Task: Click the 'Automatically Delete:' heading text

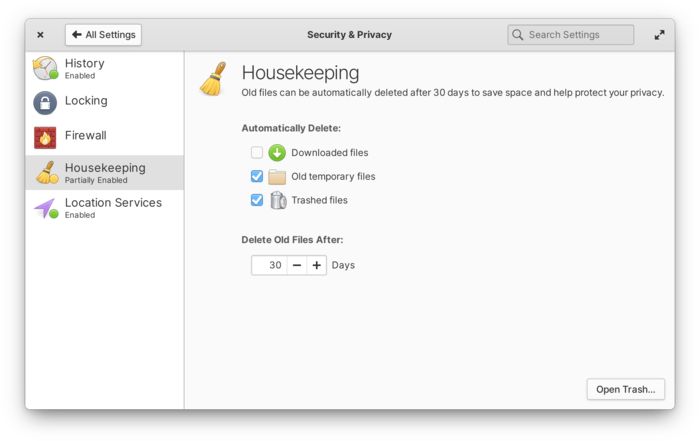Action: [291, 128]
